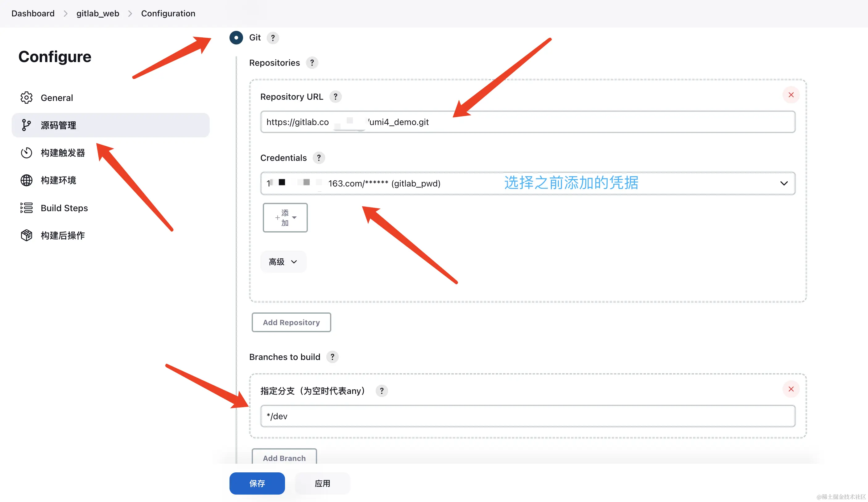This screenshot has width=868, height=502.
Task: Click the Build Steps list icon
Action: coord(27,208)
